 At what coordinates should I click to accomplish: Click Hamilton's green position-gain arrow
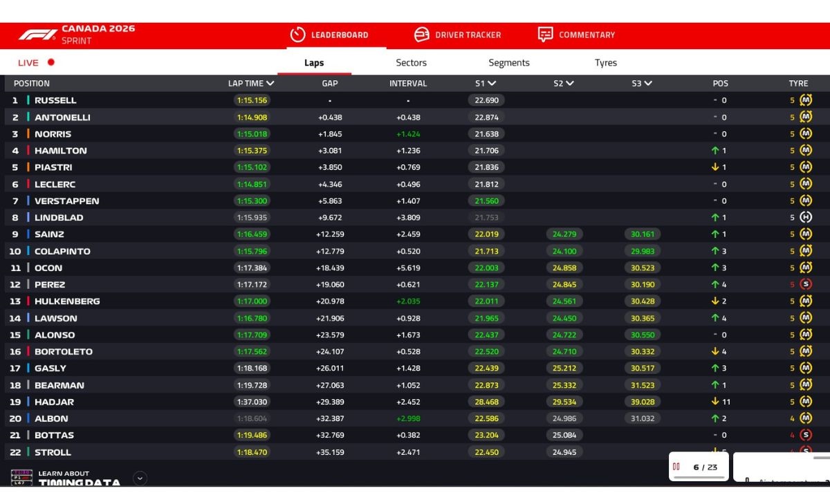[x=715, y=151]
